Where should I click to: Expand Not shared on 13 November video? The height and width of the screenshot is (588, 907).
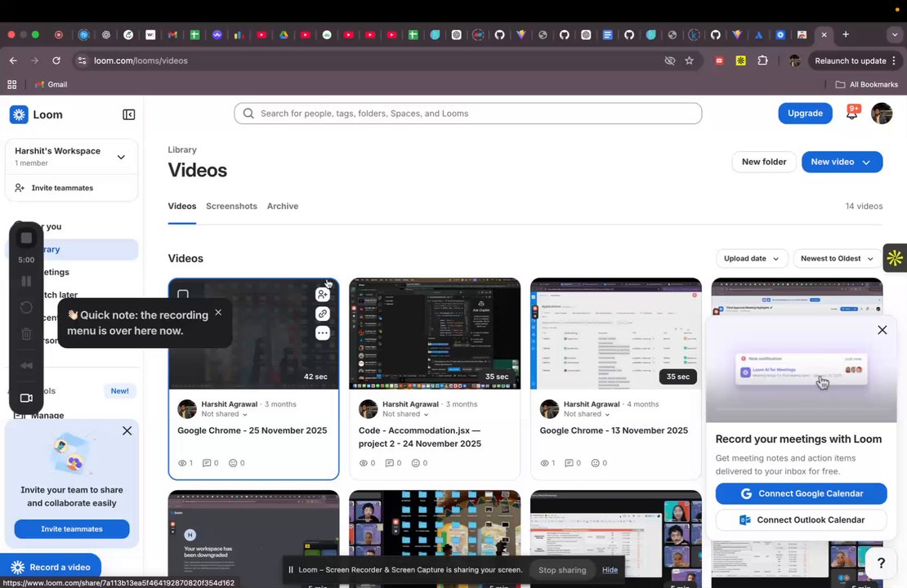coord(587,414)
